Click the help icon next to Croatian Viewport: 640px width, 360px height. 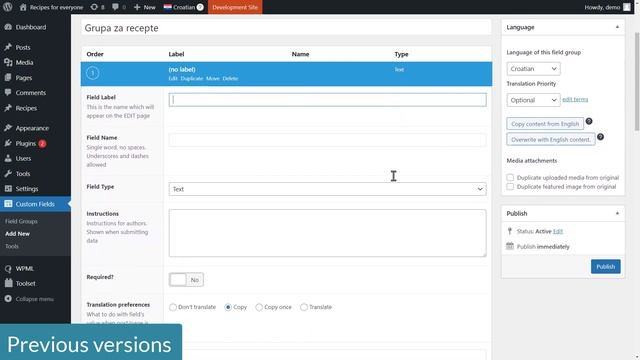200,7
